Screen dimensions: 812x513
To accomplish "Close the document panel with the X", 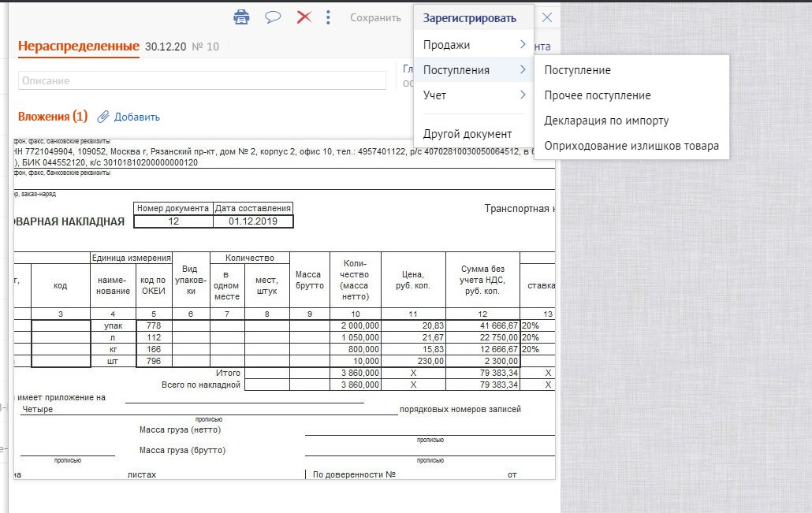I will [547, 17].
